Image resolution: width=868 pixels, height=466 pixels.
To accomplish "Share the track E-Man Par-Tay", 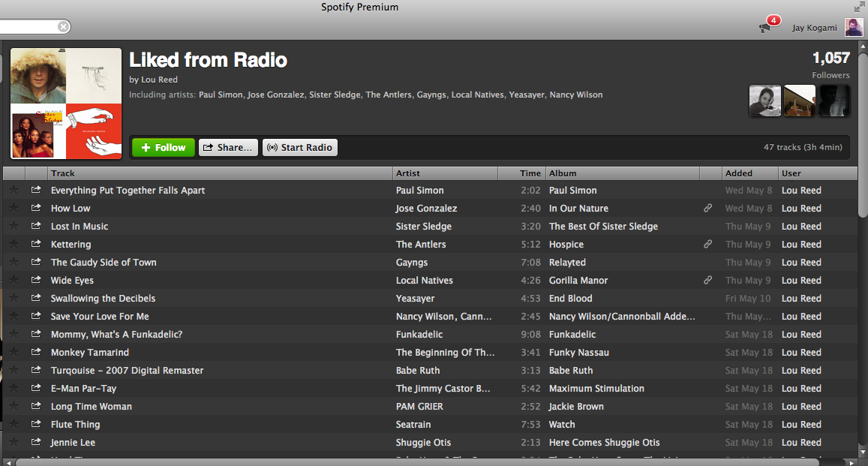I will 36,388.
